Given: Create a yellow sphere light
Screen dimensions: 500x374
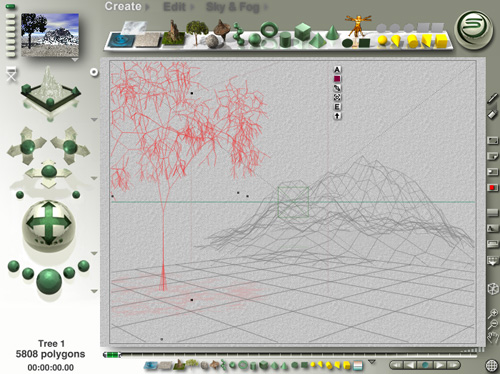Looking at the screenshot, I should [x=382, y=41].
